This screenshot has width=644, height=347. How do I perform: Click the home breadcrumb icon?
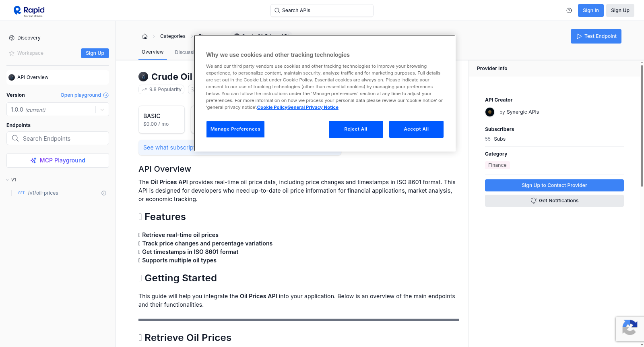click(x=145, y=36)
